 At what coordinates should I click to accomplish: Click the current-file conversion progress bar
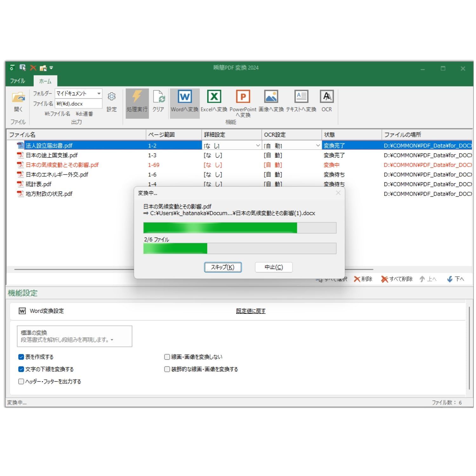(x=240, y=228)
